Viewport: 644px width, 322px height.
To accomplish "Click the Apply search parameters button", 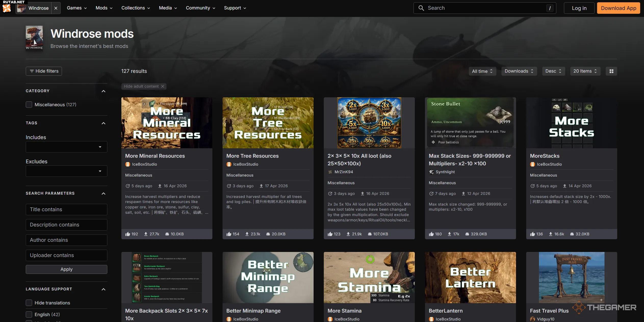I will click(66, 269).
